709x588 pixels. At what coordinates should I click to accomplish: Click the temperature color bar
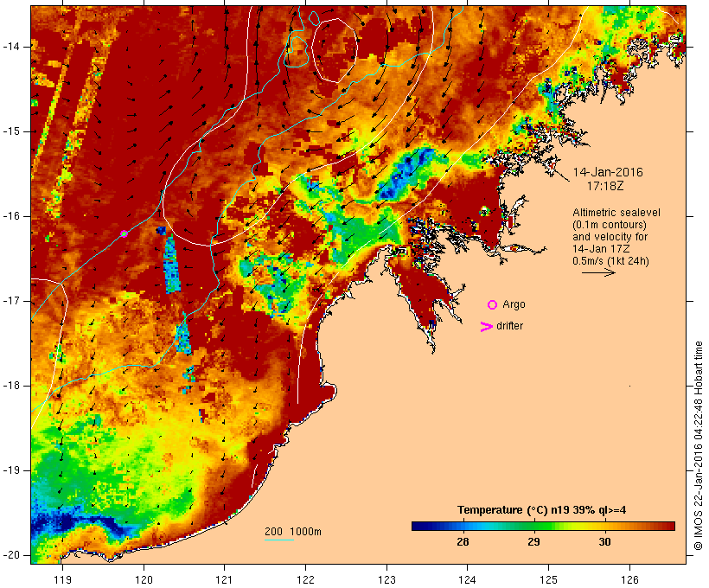(543, 526)
